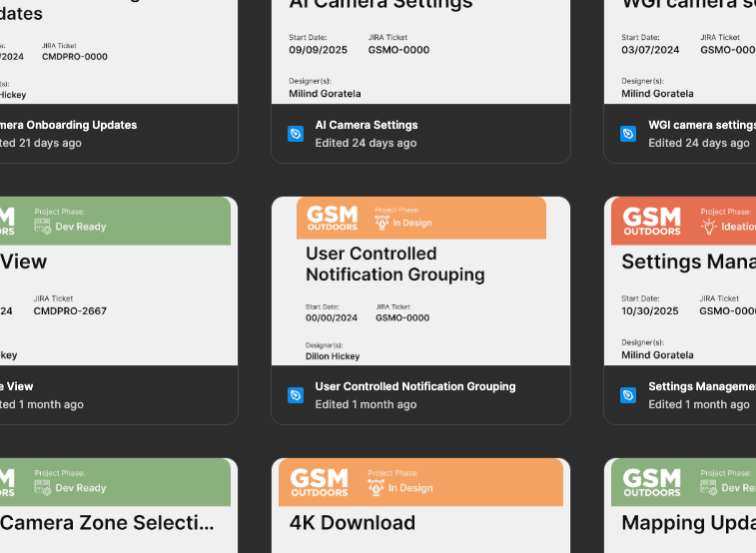Click JIRA ticket CMDPRO-2667
Viewport: 756px width, 553px height.
[70, 310]
